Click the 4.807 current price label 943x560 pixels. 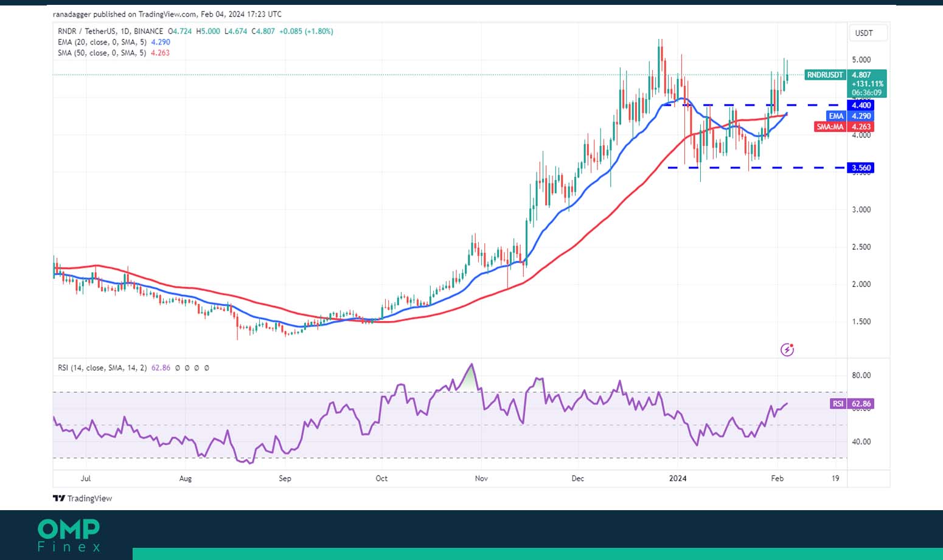pyautogui.click(x=861, y=75)
